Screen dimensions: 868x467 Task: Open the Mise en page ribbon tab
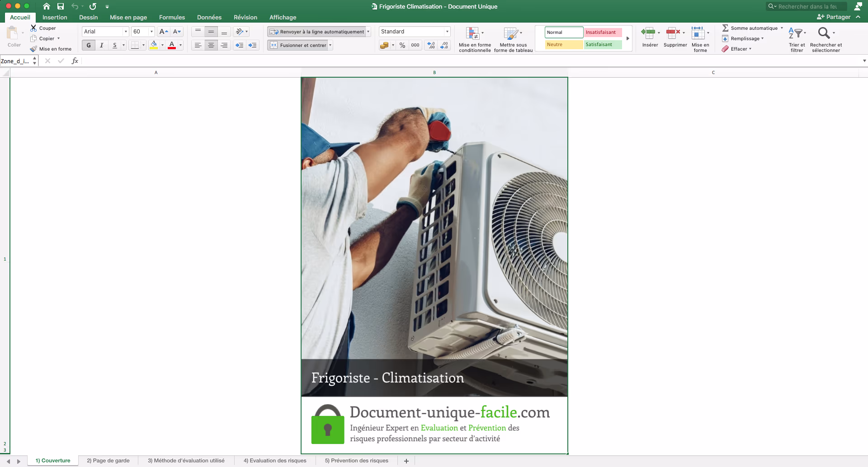click(128, 17)
